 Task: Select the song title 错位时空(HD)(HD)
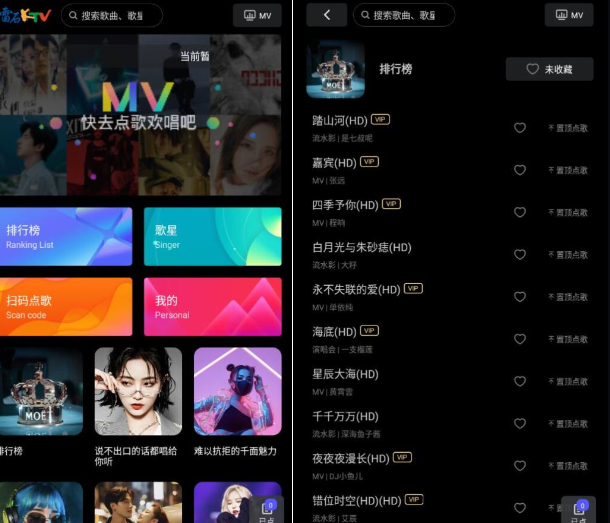tap(356, 501)
